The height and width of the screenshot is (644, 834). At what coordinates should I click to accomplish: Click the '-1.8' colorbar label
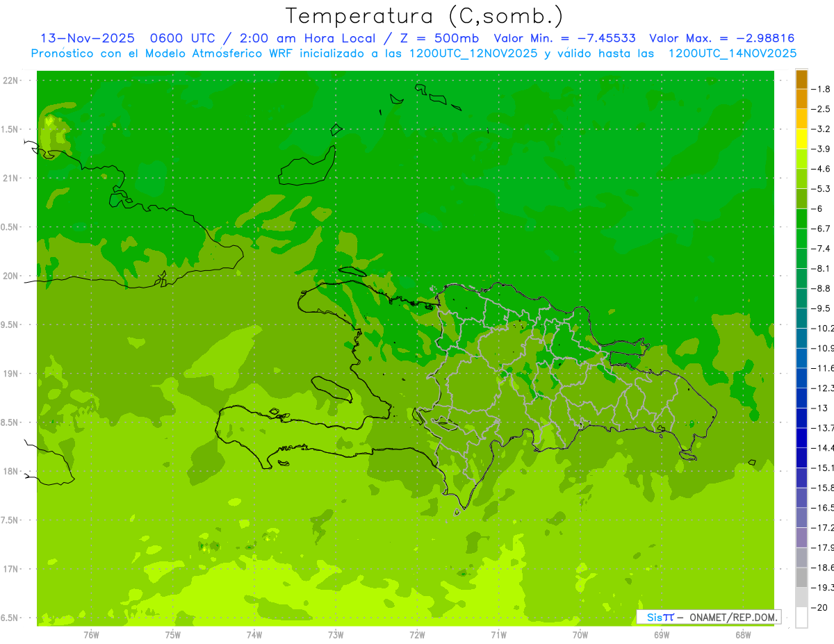click(821, 89)
